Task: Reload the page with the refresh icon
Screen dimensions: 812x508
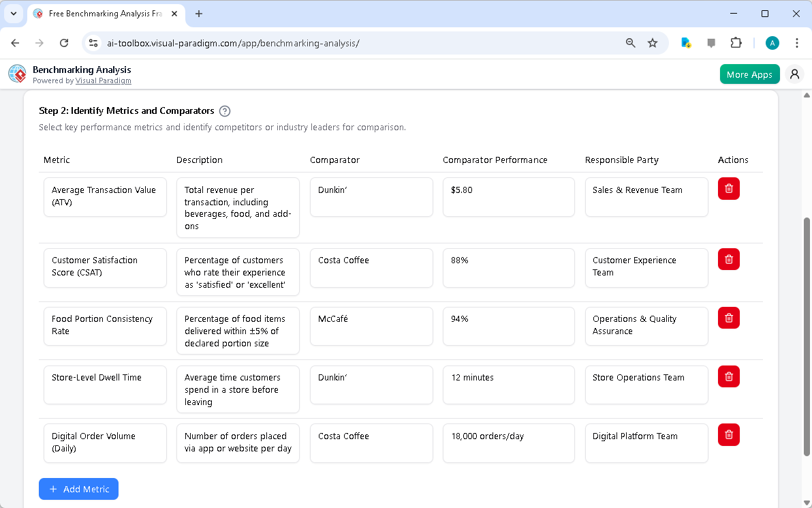Action: [x=64, y=42]
